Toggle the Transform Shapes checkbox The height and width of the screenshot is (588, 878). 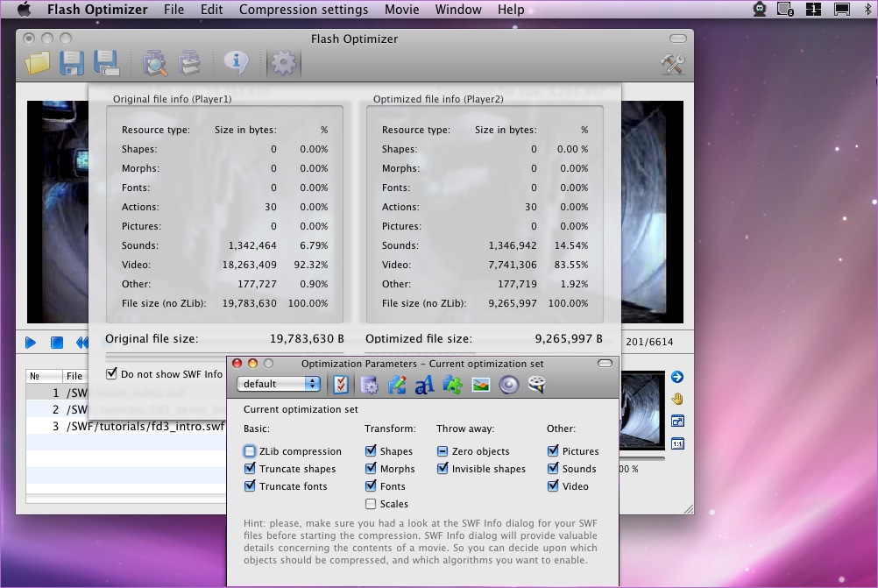tap(371, 450)
